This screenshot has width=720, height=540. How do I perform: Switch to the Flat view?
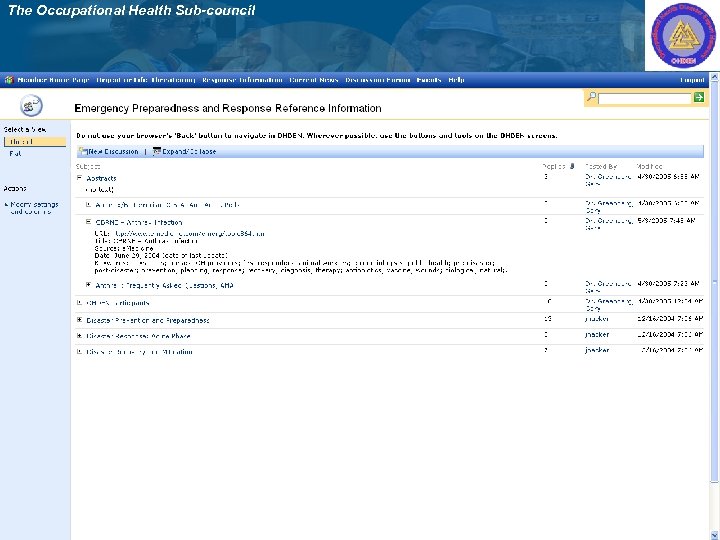15,154
